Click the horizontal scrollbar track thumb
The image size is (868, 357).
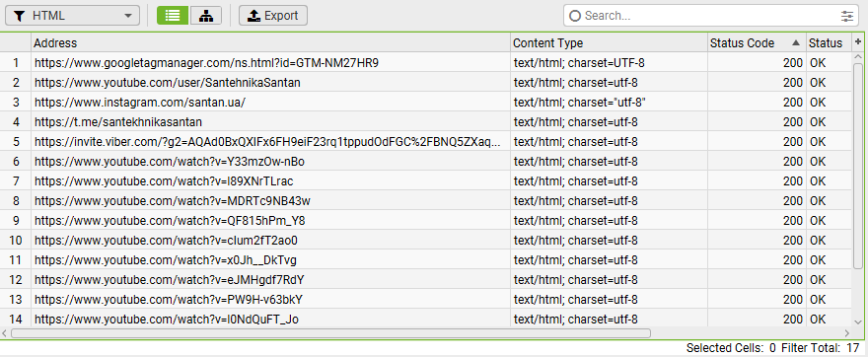pos(330,333)
